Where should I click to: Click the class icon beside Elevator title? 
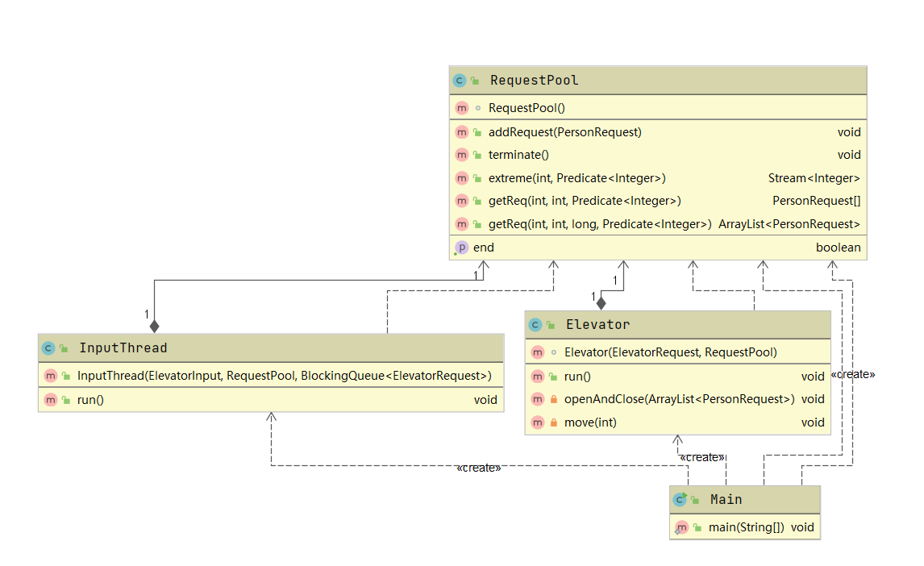click(535, 325)
